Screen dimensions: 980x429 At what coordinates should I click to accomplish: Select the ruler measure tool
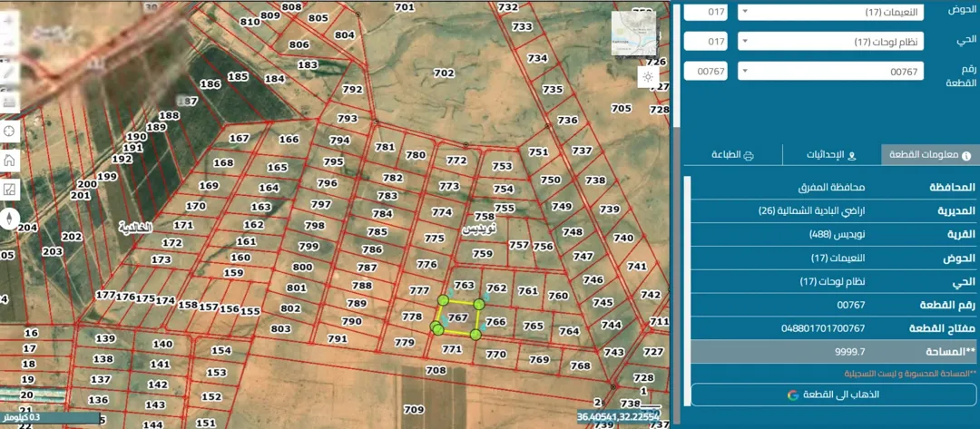click(x=9, y=102)
